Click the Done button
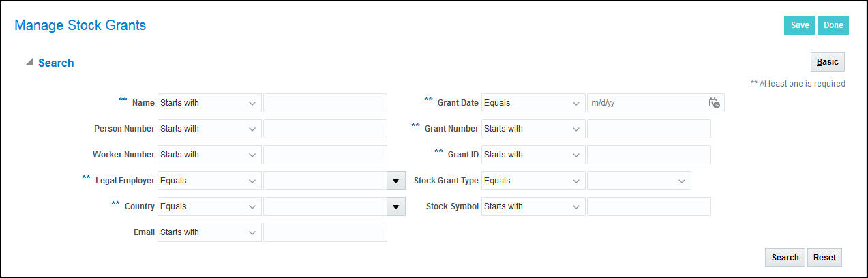 pyautogui.click(x=833, y=25)
